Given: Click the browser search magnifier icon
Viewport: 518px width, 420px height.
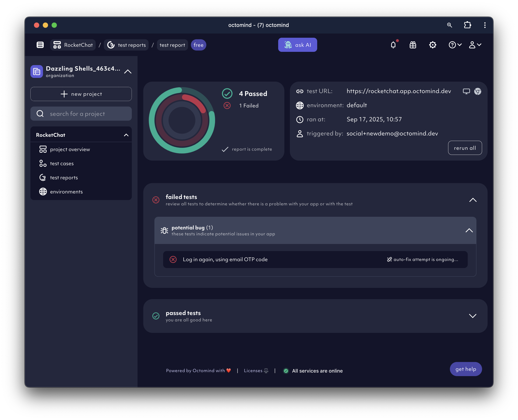Looking at the screenshot, I should (x=450, y=25).
